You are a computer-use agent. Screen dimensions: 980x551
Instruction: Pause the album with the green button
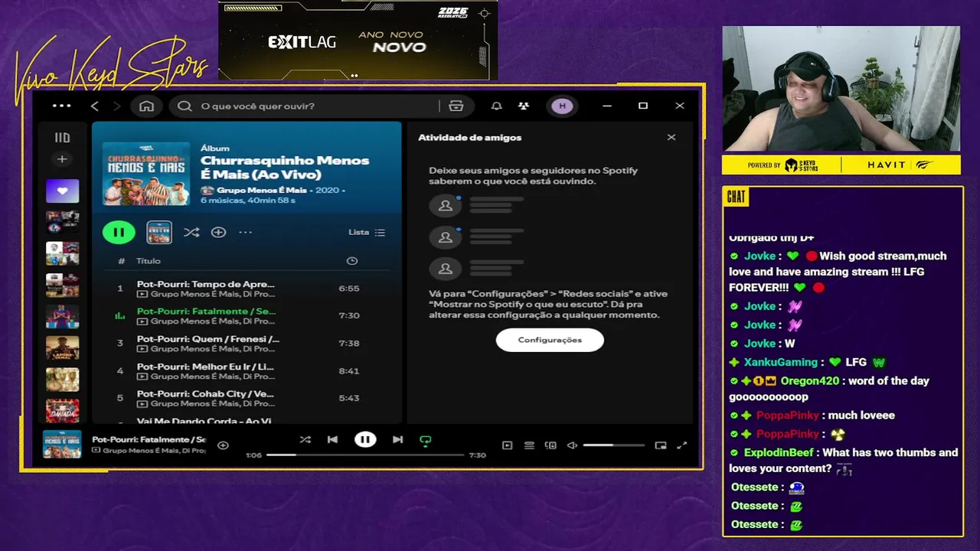click(x=119, y=232)
